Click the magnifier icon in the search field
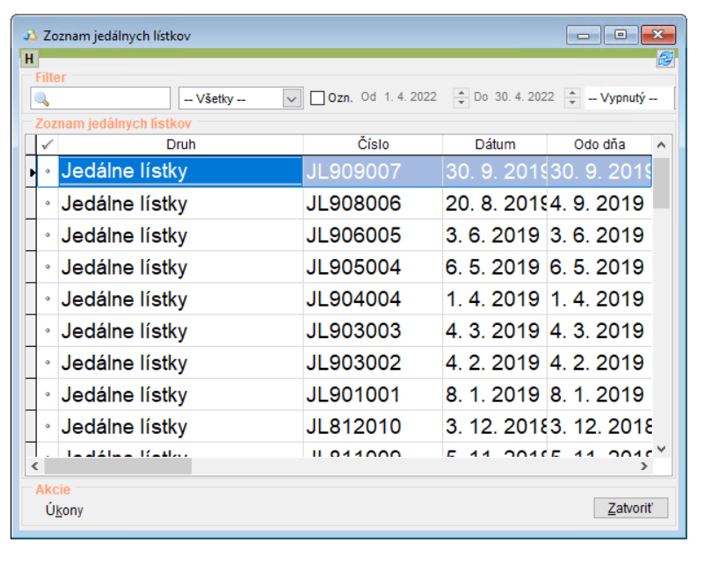Image resolution: width=728 pixels, height=568 pixels. tap(42, 99)
